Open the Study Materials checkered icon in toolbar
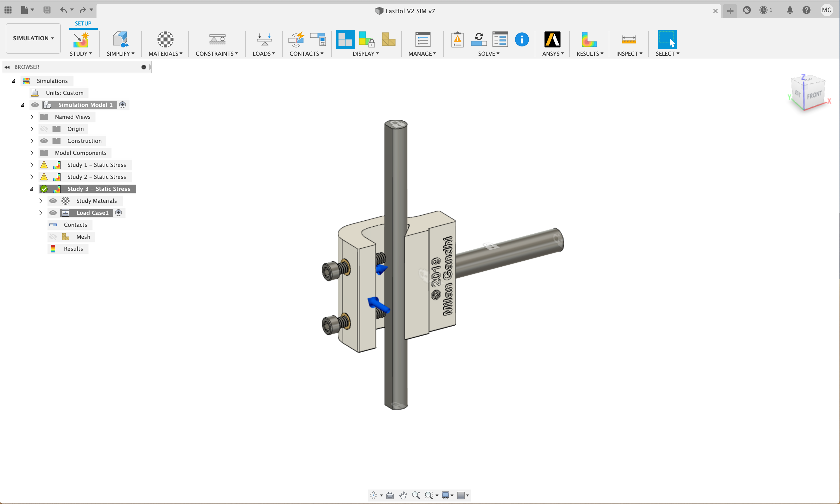This screenshot has height=504, width=840. tap(165, 39)
